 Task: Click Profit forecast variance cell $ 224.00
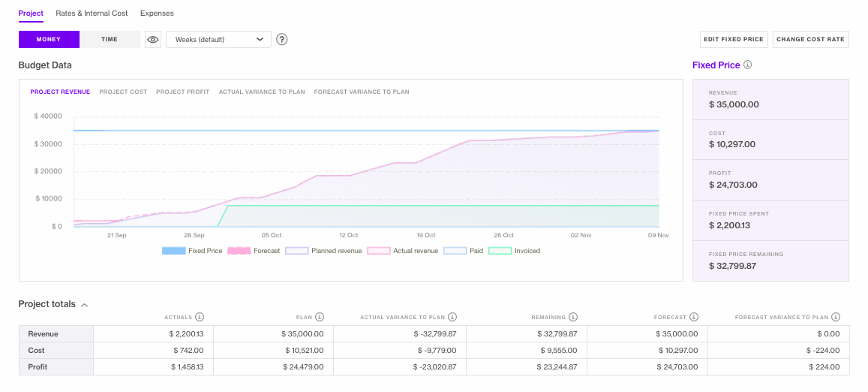[x=778, y=367]
